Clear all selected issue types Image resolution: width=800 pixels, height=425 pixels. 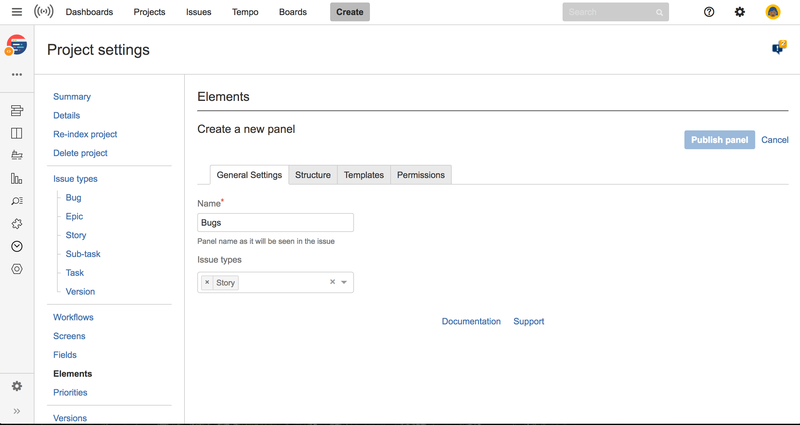(332, 283)
